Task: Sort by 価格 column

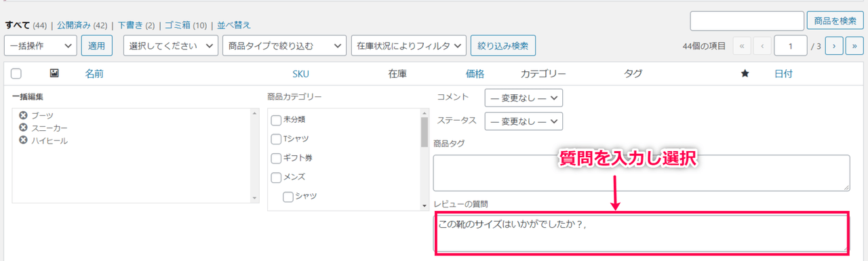Action: point(475,73)
